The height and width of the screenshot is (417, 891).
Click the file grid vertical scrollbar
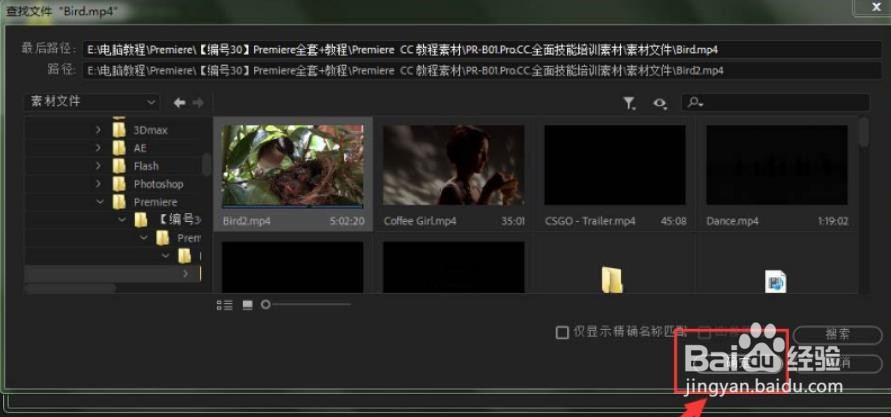pos(864,132)
